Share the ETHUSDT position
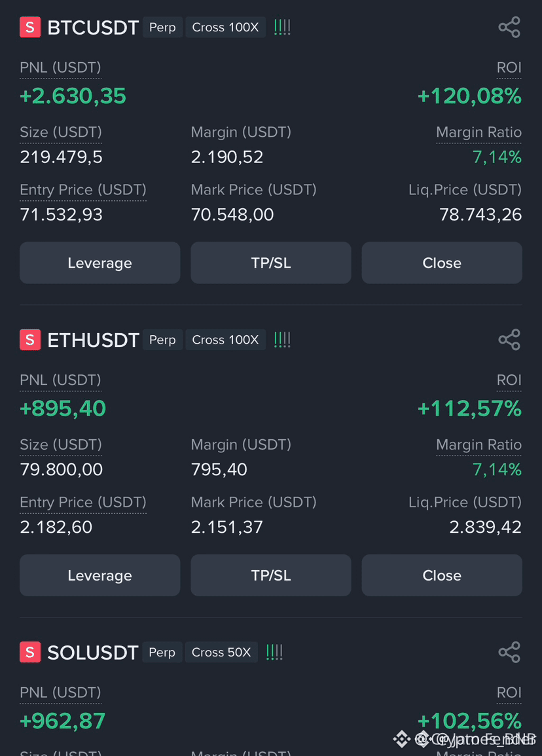Image resolution: width=542 pixels, height=756 pixels. coord(509,340)
